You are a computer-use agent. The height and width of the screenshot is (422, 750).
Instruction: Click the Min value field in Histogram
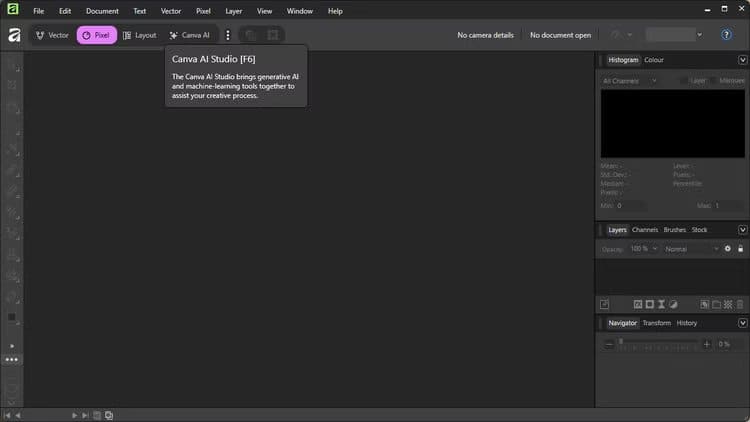[x=632, y=206]
